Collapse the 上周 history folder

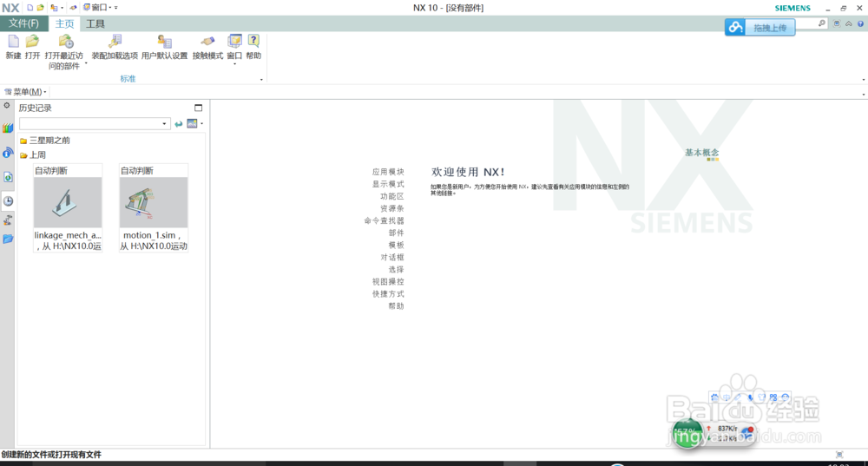[x=33, y=155]
